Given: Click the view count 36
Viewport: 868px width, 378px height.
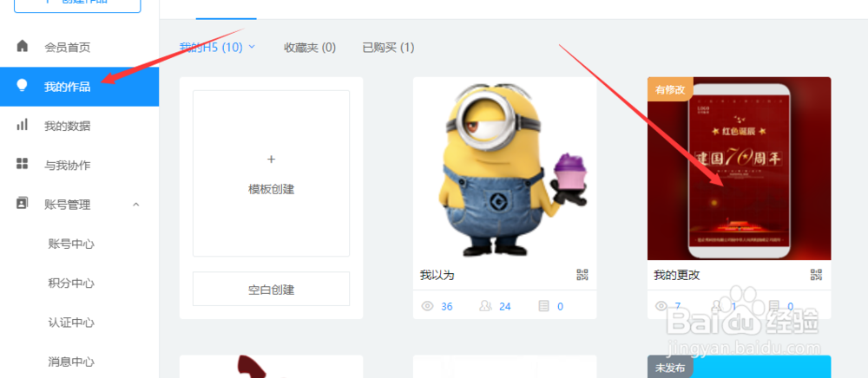Looking at the screenshot, I should pos(447,306).
